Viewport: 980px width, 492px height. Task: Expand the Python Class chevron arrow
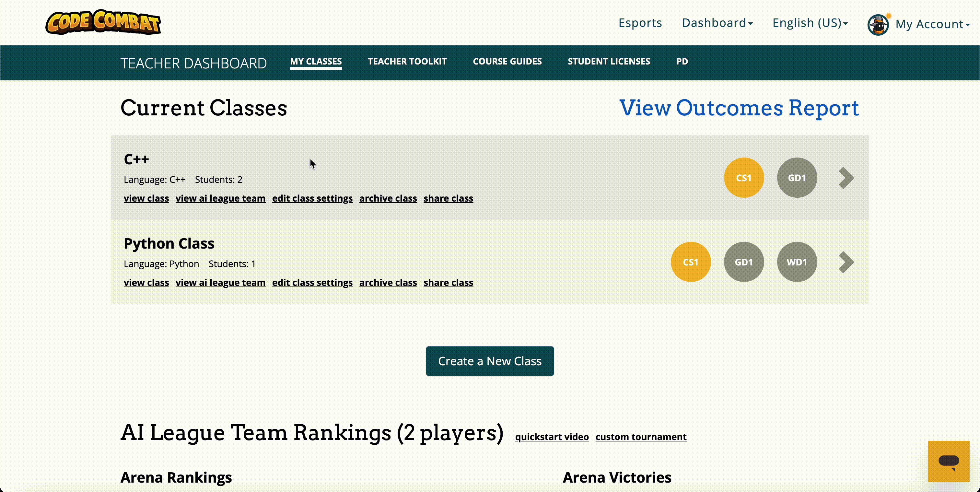[x=846, y=262]
